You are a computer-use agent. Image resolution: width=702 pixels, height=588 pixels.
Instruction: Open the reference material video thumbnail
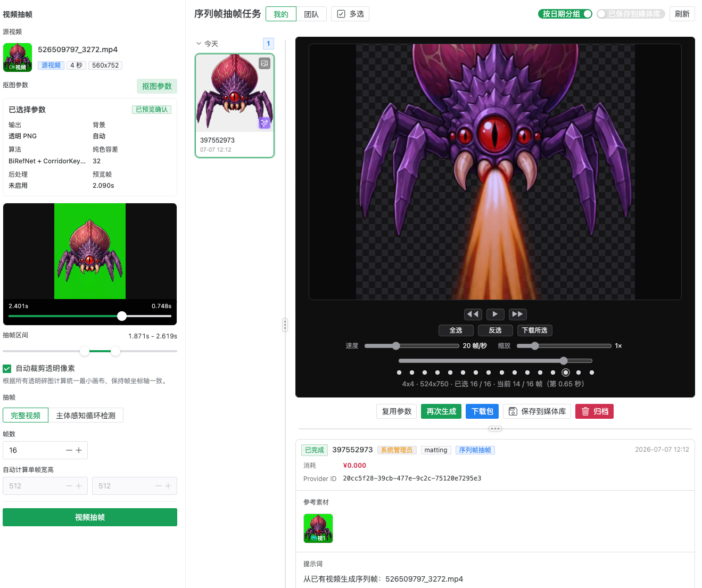[x=318, y=528]
